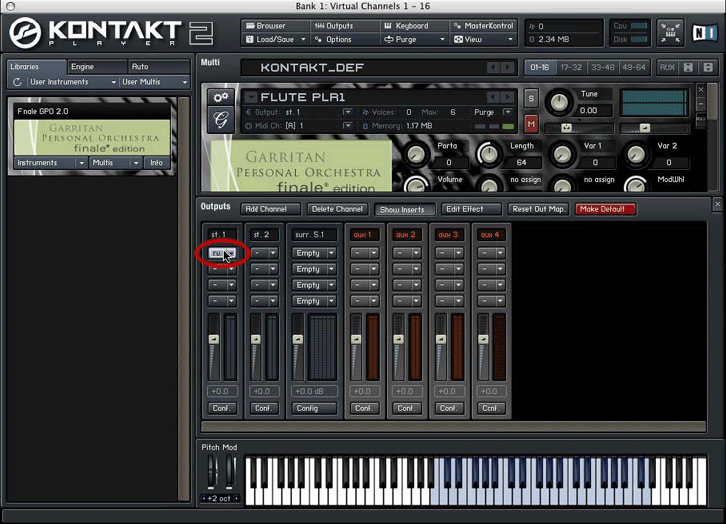Show channels 49-64 page
726x524 pixels.
(x=634, y=68)
